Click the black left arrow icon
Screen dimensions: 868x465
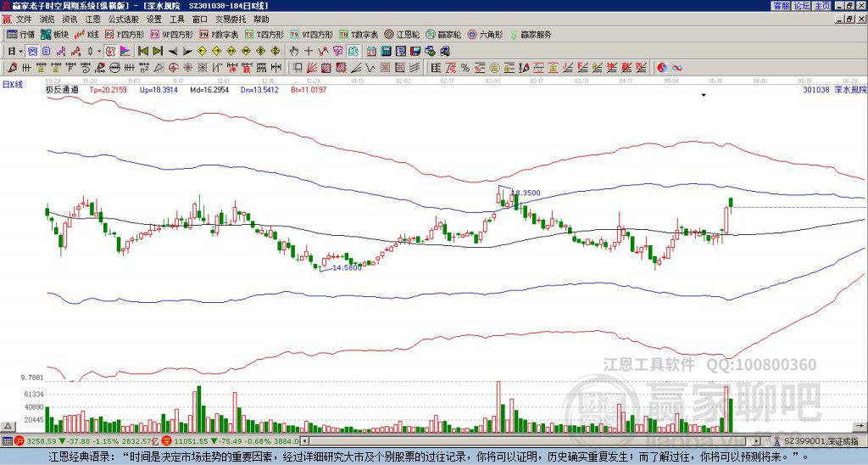click(173, 52)
